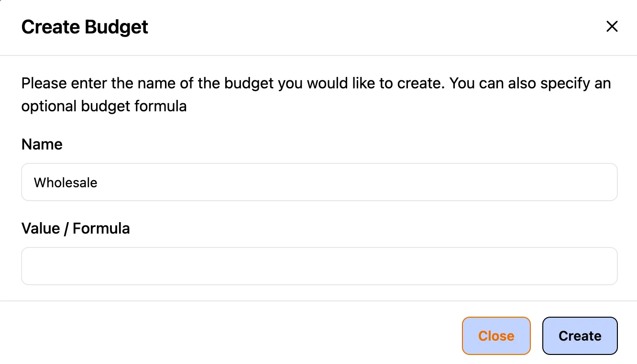The image size is (637, 364).
Task: Click the "Create Budget" dialog title
Action: 85,27
